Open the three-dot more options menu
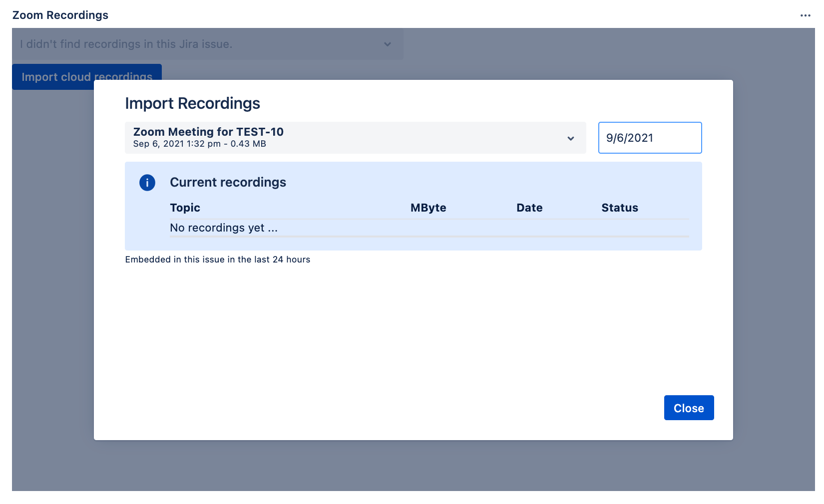 pos(805,15)
